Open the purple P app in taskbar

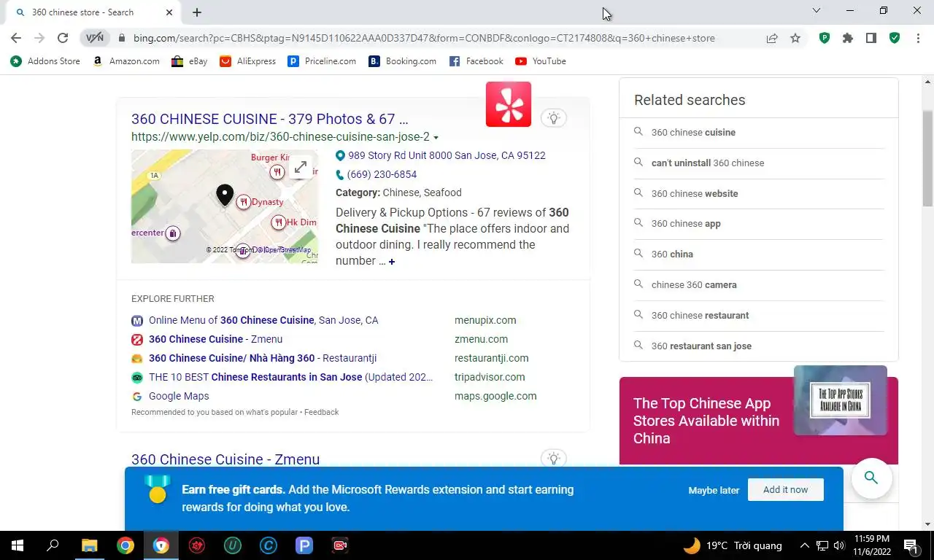pos(304,545)
